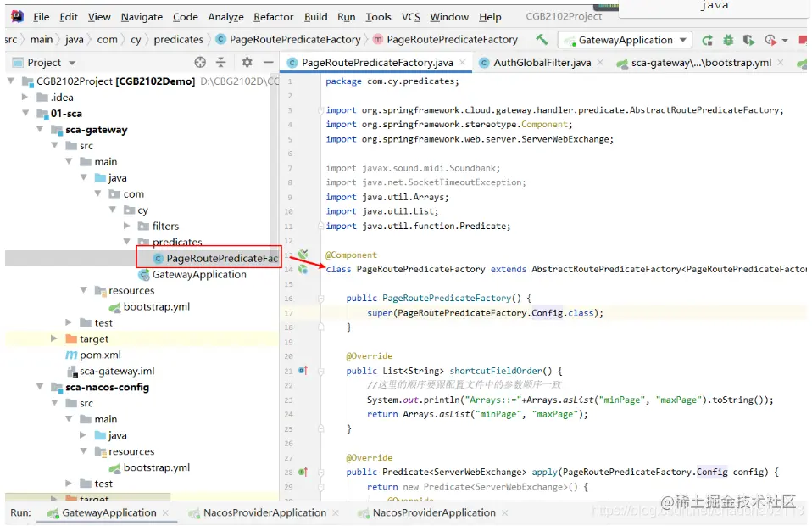
Task: Fold the shortcutFieldOrder method at line 21
Action: click(x=321, y=371)
